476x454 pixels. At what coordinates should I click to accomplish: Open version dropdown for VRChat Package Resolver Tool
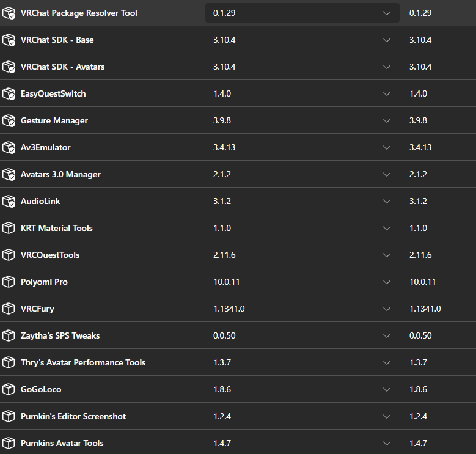pyautogui.click(x=302, y=13)
